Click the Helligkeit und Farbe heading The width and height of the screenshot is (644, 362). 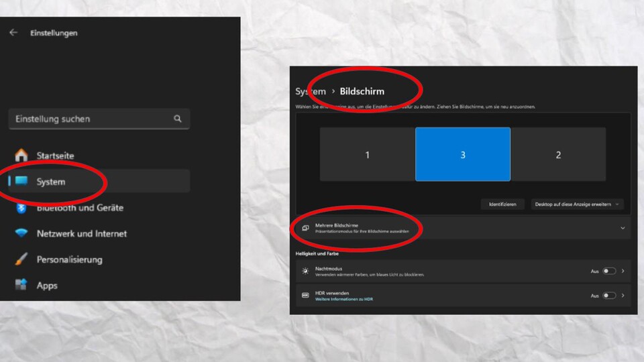point(317,253)
